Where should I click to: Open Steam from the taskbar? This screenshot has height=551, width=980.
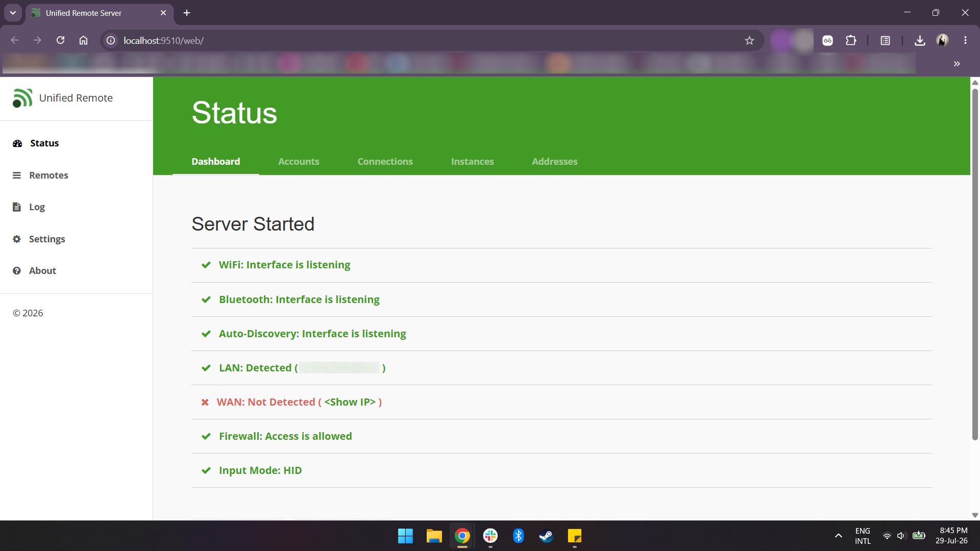click(547, 536)
